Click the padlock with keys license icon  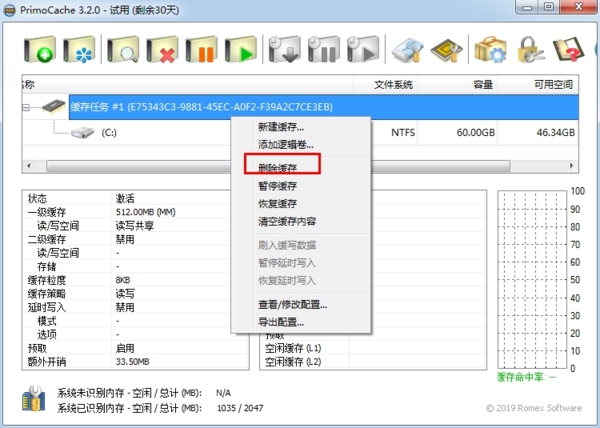530,49
